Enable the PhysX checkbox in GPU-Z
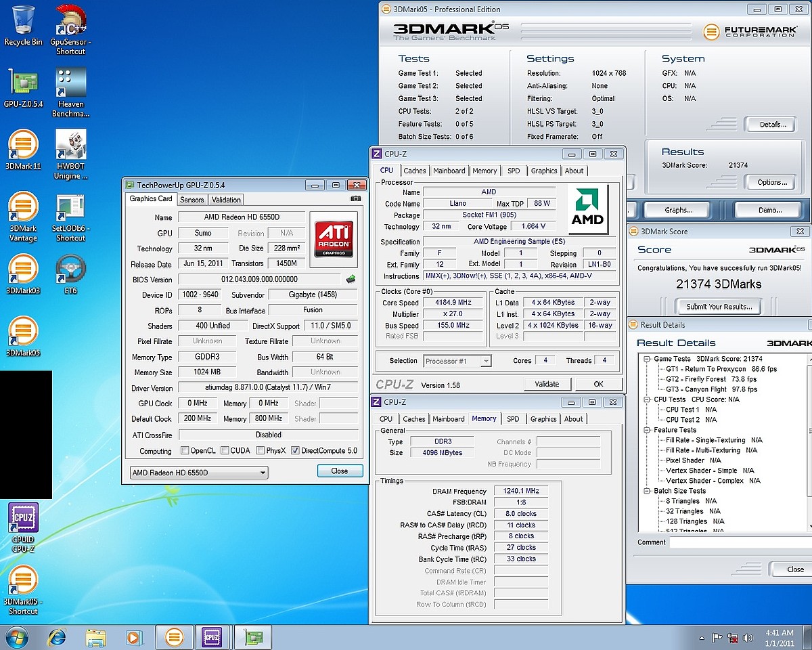 click(x=260, y=451)
